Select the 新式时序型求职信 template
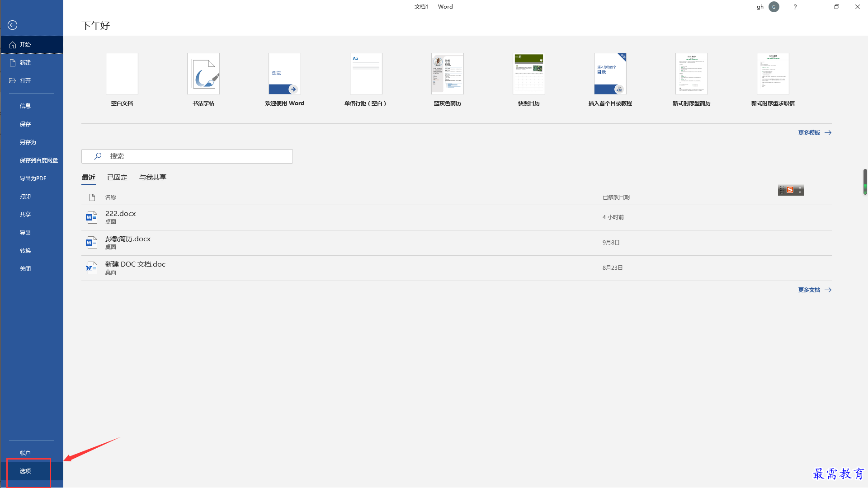Viewport: 868px width, 488px height. click(x=773, y=80)
